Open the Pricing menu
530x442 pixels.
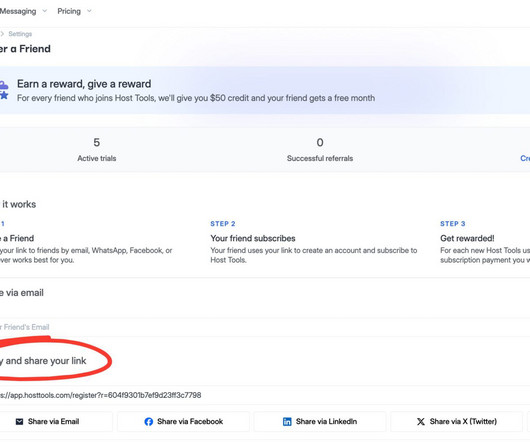point(69,11)
